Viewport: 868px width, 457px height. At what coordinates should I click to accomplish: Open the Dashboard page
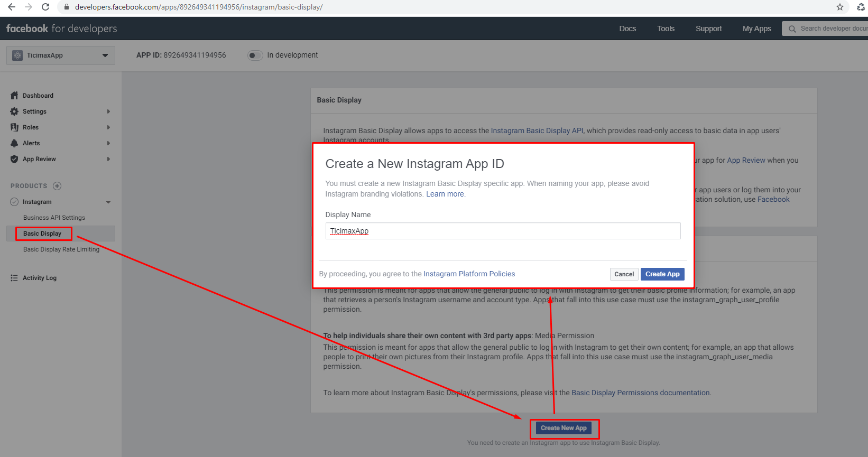(x=38, y=96)
